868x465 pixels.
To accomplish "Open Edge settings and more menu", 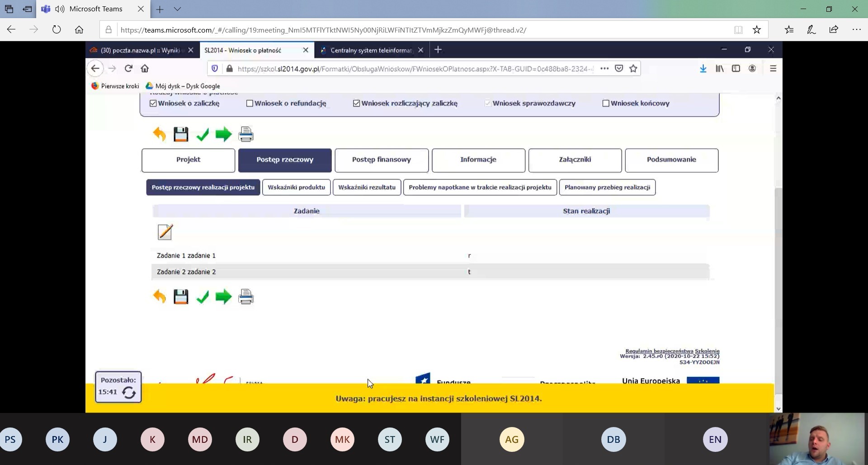I will [856, 30].
